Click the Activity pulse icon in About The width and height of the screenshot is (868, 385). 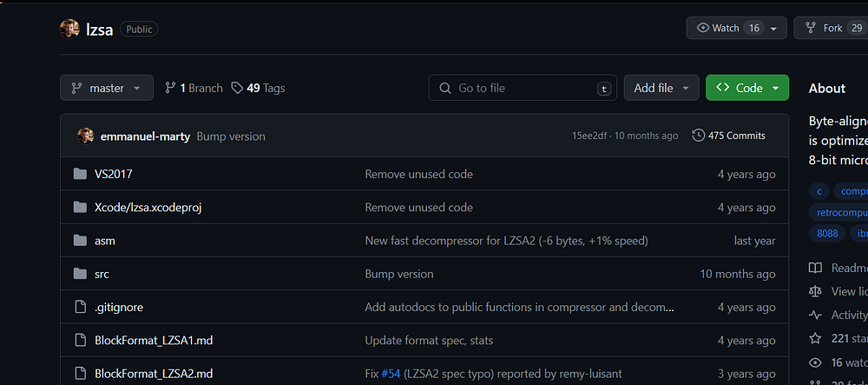tap(815, 315)
